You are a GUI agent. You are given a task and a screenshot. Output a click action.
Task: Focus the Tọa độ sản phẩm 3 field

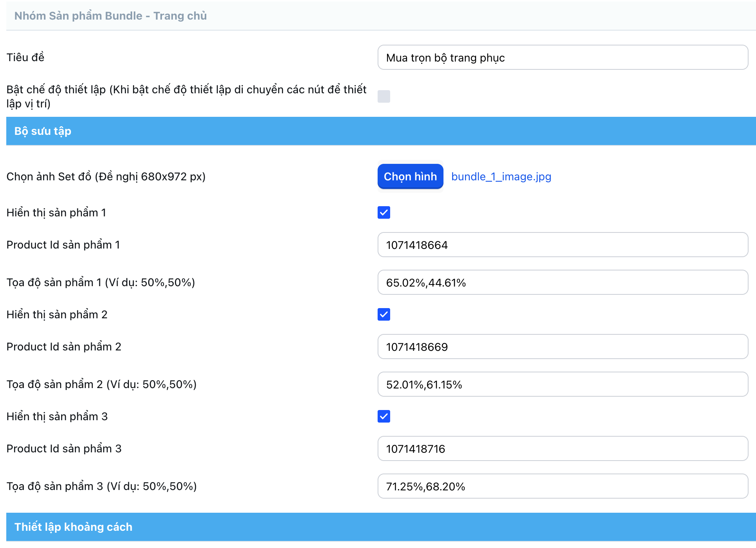(x=562, y=486)
